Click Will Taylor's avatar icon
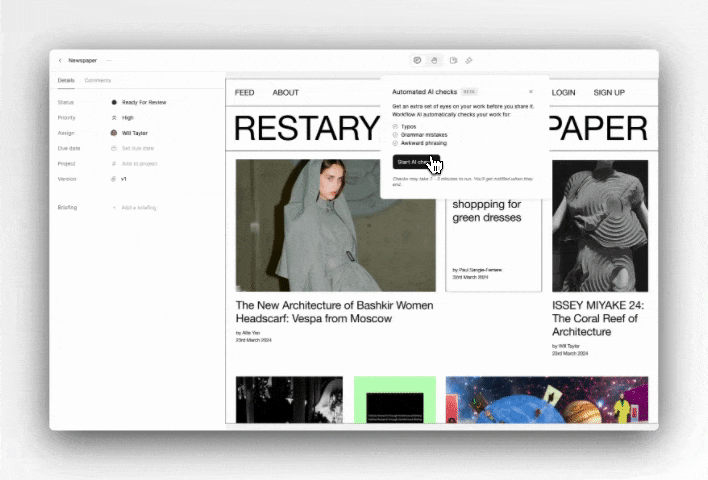The image size is (708, 480). pos(114,133)
